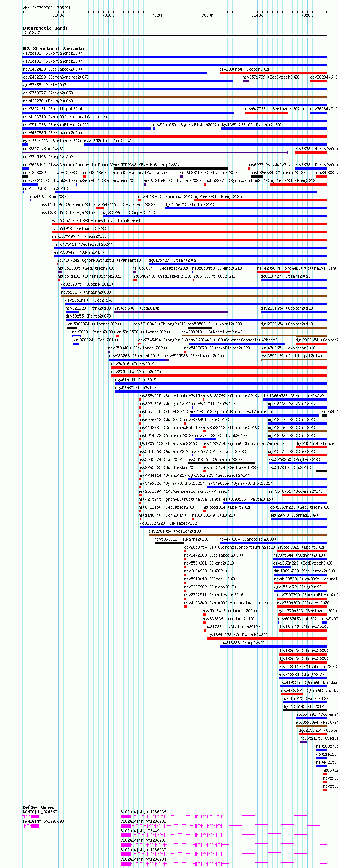The image size is (338, 868).
Task: Open nsv5559308 (ByrskaBishop2022) variant
Action: tap(147, 165)
